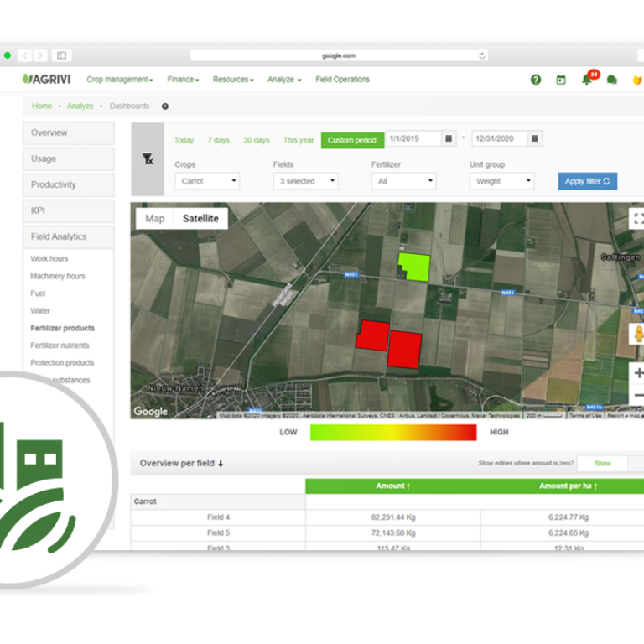Image resolution: width=644 pixels, height=644 pixels.
Task: Open the help question mark icon in header
Action: [536, 80]
